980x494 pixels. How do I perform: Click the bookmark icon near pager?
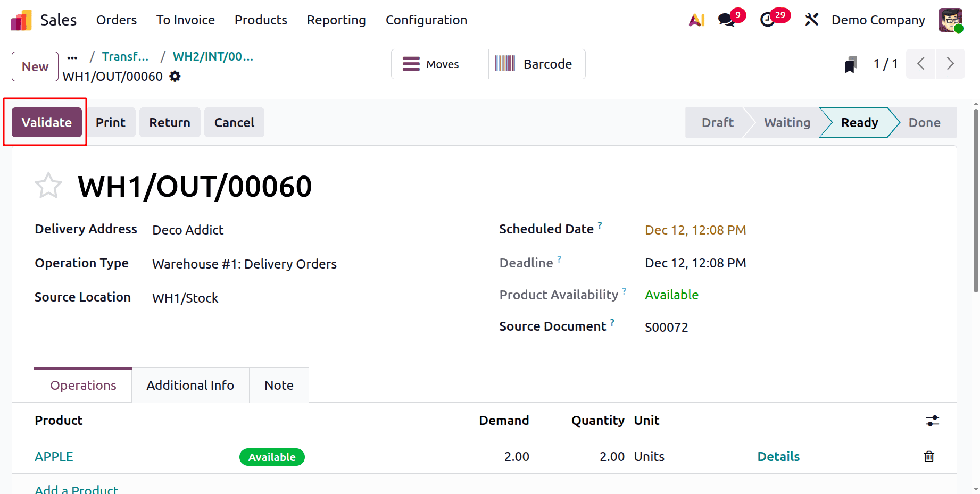point(851,65)
